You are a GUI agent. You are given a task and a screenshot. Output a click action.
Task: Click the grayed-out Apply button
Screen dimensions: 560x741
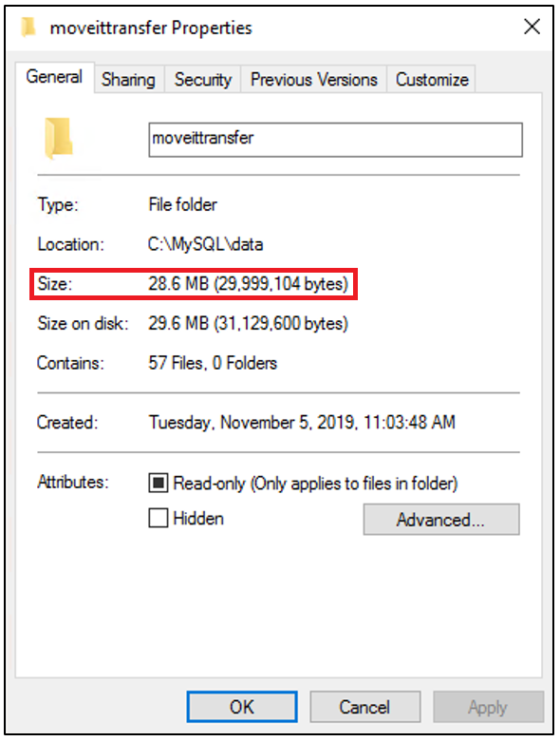pyautogui.click(x=488, y=707)
